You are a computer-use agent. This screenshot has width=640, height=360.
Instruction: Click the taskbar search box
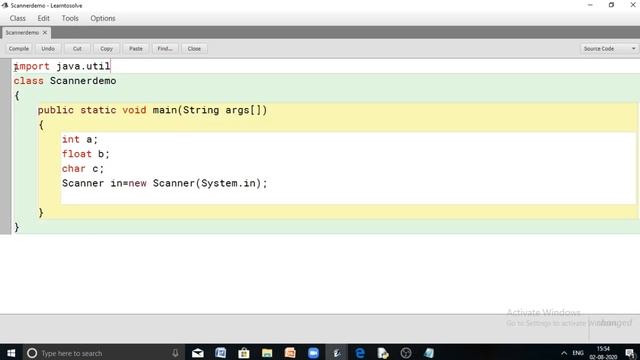[x=104, y=353]
